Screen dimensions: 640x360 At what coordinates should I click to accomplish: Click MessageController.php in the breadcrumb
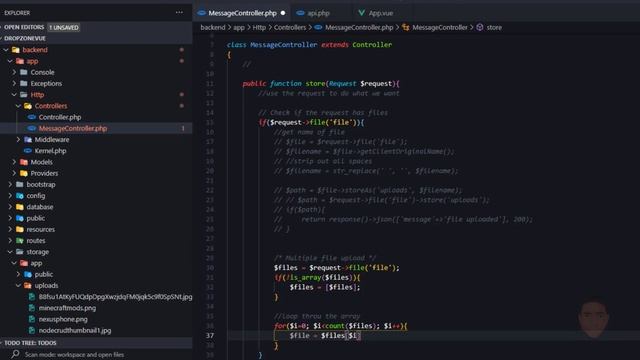coord(359,27)
